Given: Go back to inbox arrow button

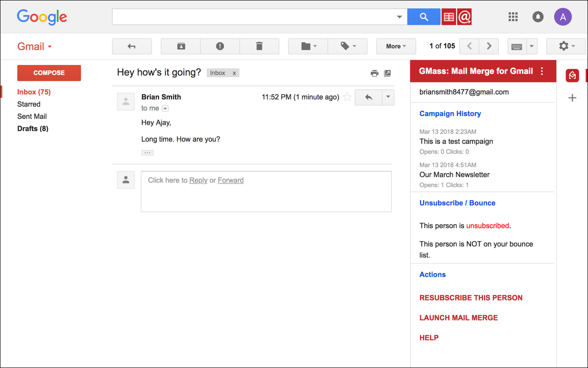Looking at the screenshot, I should point(132,46).
